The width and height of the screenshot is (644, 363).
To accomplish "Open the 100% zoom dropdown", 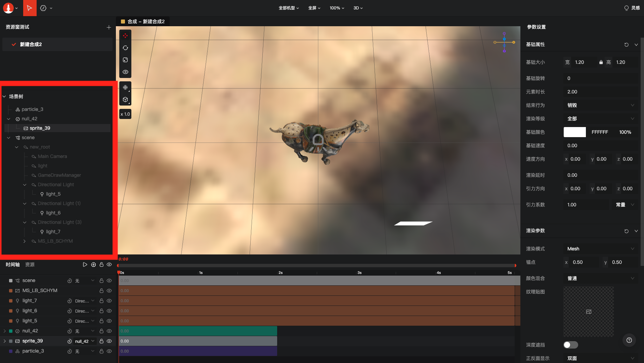I will (337, 8).
